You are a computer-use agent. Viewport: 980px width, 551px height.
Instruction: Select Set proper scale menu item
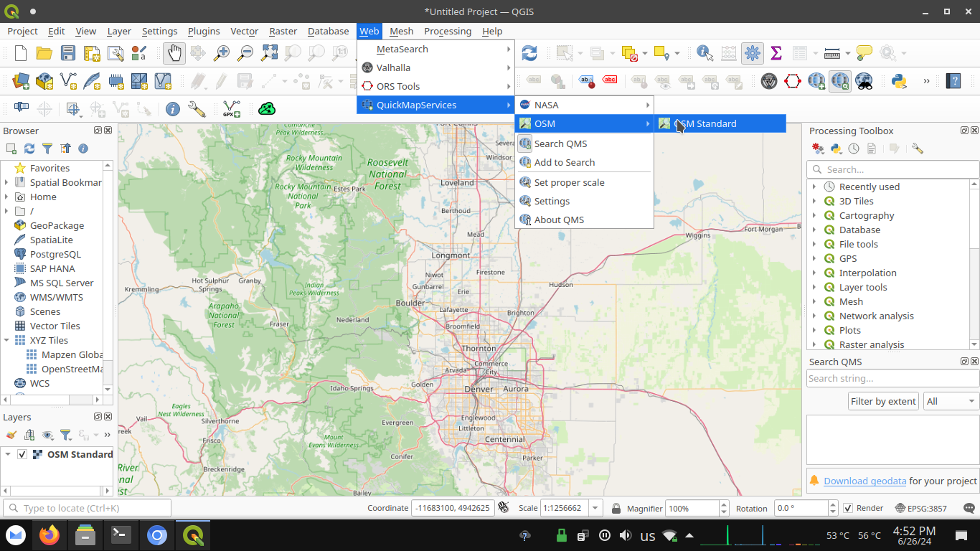coord(584,182)
